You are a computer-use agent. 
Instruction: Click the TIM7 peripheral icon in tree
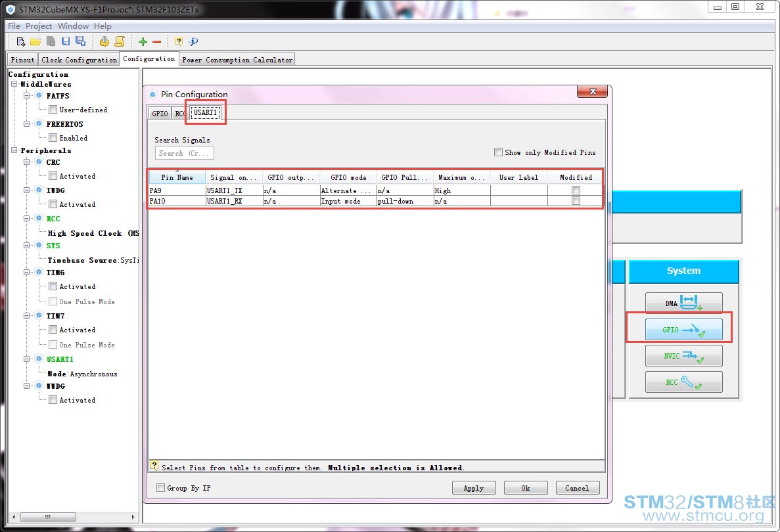tap(39, 316)
